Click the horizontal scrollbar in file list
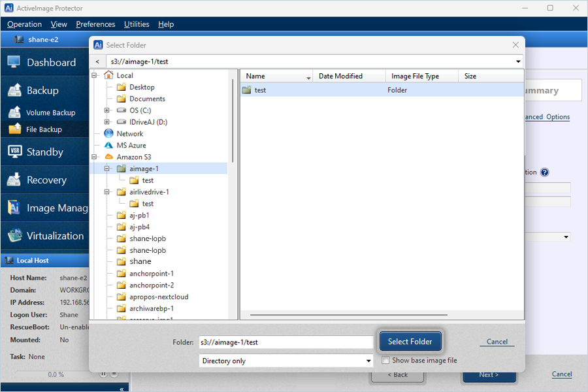This screenshot has width=588, height=392. click(x=349, y=315)
